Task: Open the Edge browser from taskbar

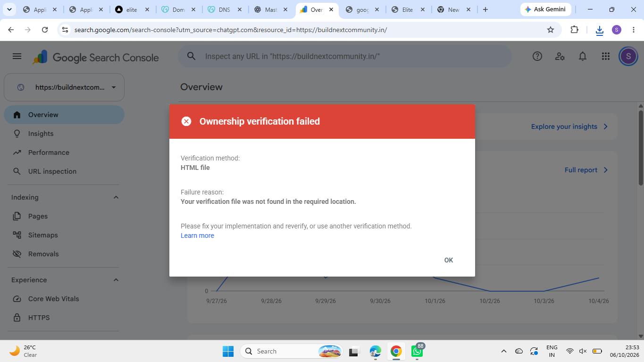Action: pyautogui.click(x=375, y=351)
